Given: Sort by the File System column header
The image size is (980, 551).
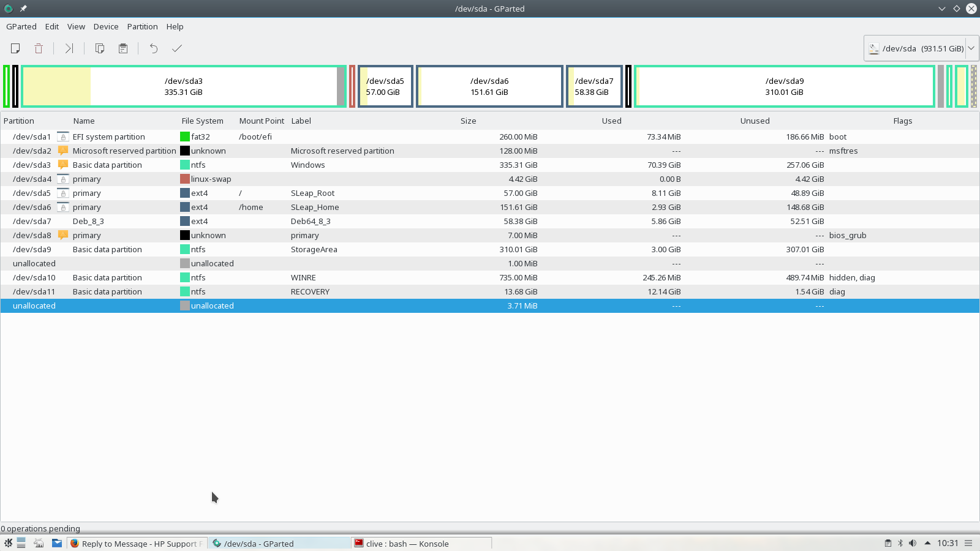Looking at the screenshot, I should [x=202, y=121].
